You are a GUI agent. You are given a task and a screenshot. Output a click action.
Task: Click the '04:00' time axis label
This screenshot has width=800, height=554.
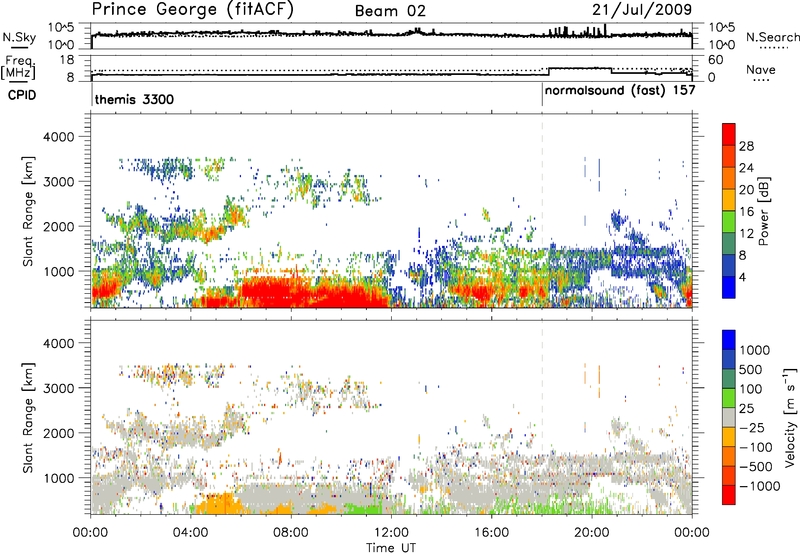pos(191,532)
